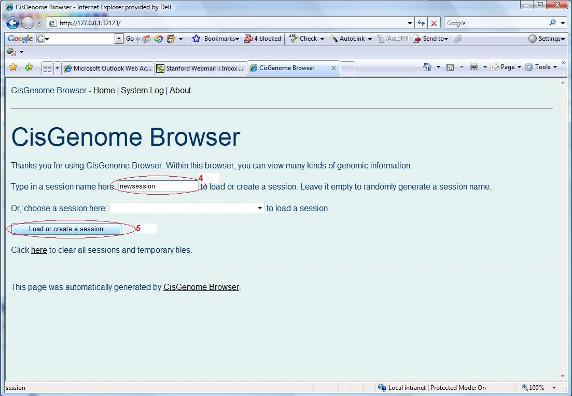Open the System Log link
Viewport: 572px width, 396px height.
click(x=142, y=90)
